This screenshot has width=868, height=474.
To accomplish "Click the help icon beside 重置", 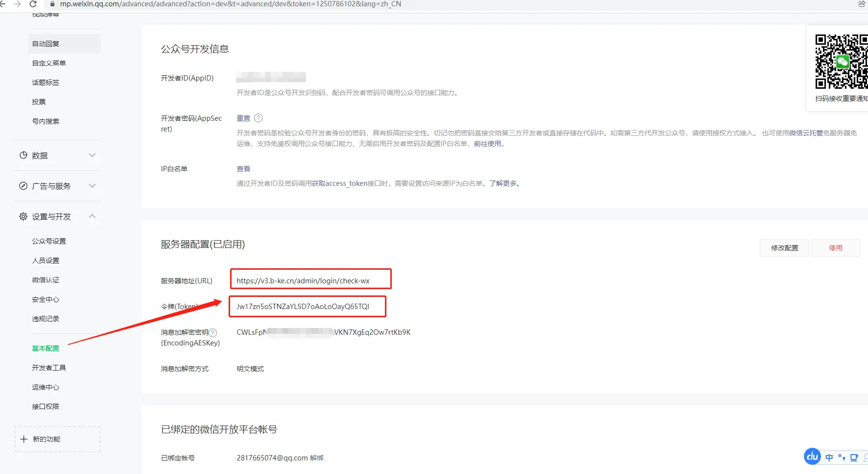I will click(x=258, y=118).
